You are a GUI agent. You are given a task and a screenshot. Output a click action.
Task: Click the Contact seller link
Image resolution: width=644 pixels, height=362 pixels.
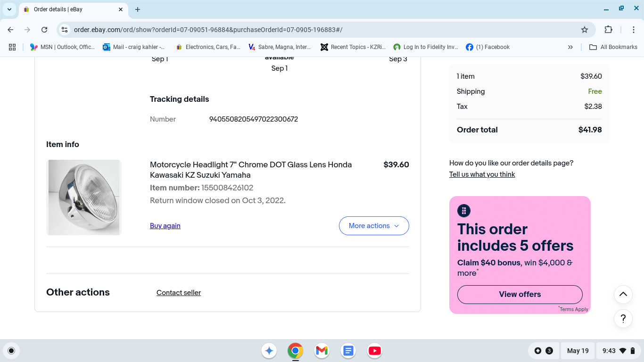click(179, 293)
